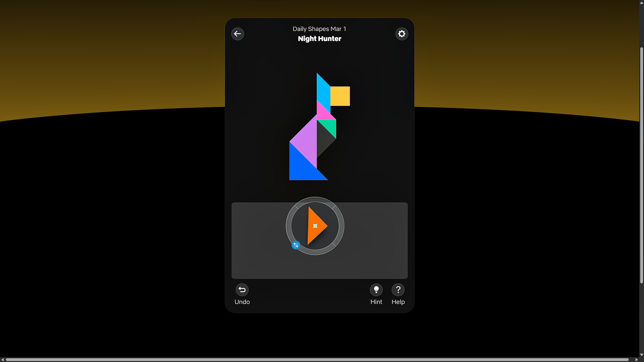Select the orange triangle piece
Image resolution: width=644 pixels, height=362 pixels.
(x=315, y=226)
